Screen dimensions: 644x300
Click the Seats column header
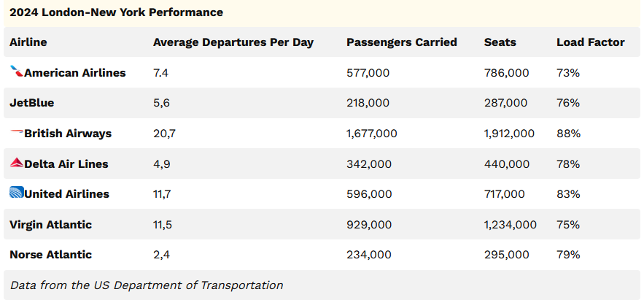pyautogui.click(x=500, y=42)
